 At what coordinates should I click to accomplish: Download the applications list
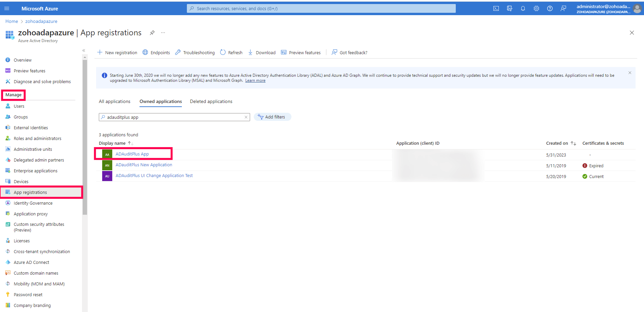click(x=261, y=53)
